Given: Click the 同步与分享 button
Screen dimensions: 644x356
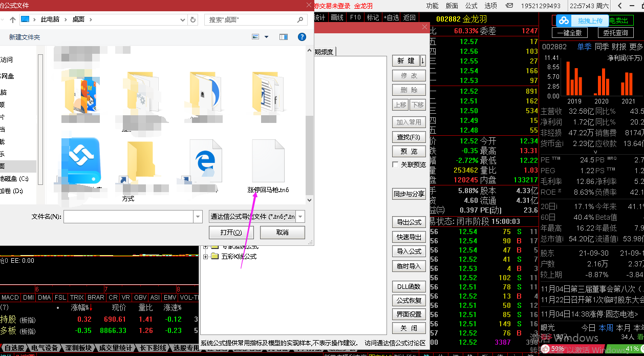Looking at the screenshot, I should (x=409, y=194).
